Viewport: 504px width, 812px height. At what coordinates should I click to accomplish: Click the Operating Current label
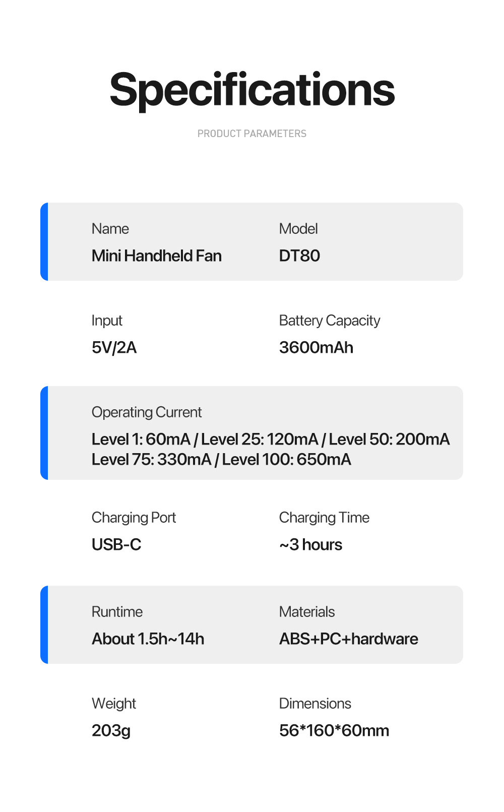point(146,412)
